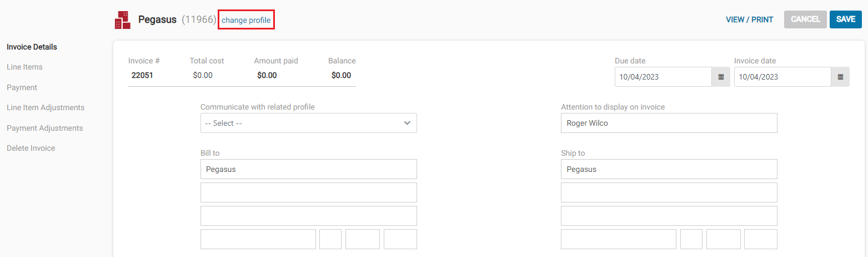
Task: Click the Pegasus red building profile icon
Action: pyautogui.click(x=123, y=19)
